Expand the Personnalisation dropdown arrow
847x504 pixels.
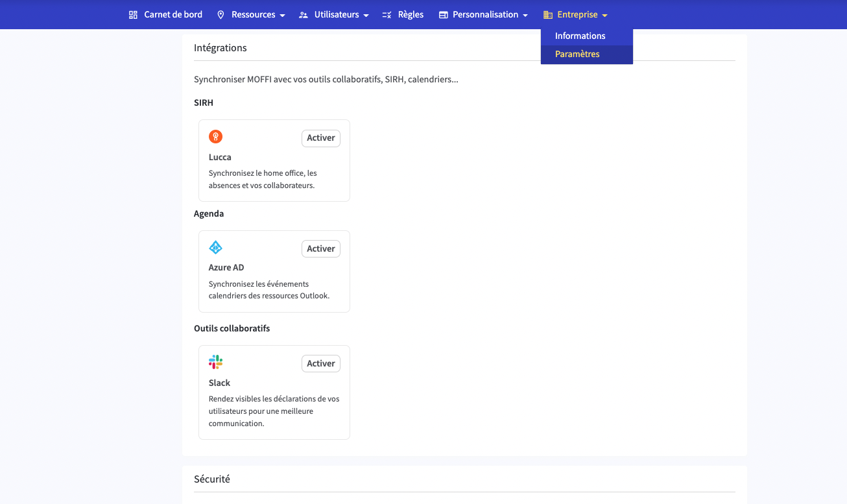(525, 16)
